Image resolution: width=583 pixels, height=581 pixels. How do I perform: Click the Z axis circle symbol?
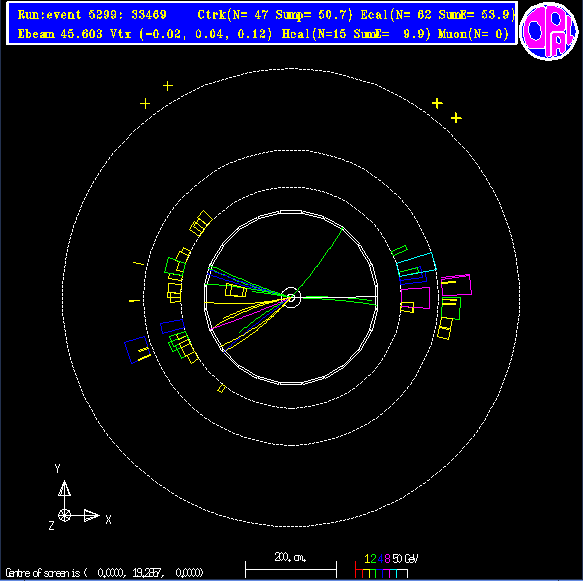64,515
